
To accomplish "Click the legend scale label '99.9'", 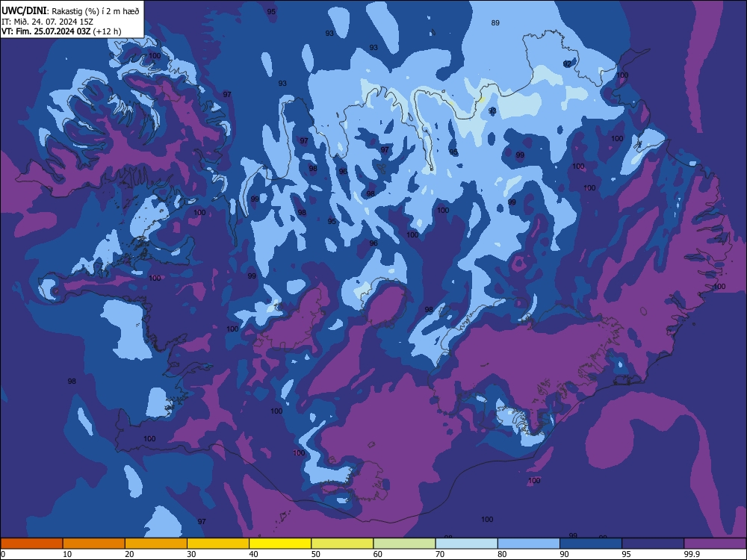I will pyautogui.click(x=692, y=554).
